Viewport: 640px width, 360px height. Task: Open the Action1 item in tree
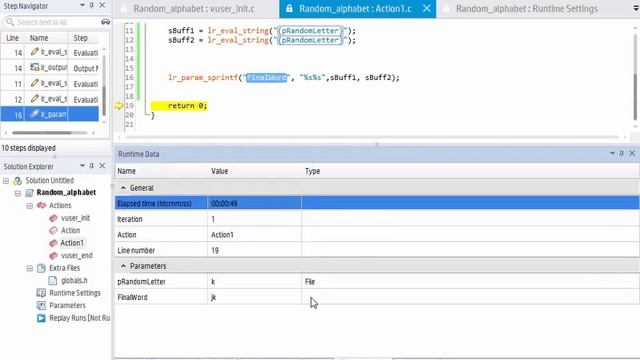coord(72,243)
